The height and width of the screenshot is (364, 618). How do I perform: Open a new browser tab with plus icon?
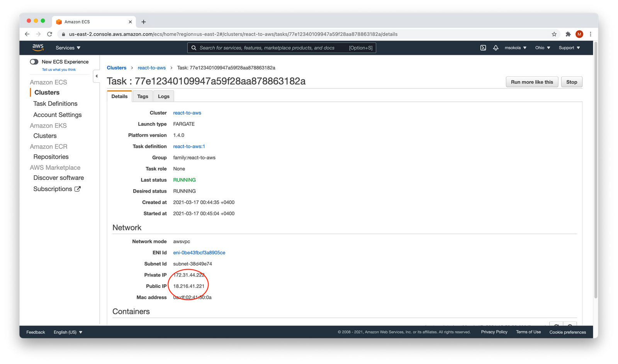(144, 22)
